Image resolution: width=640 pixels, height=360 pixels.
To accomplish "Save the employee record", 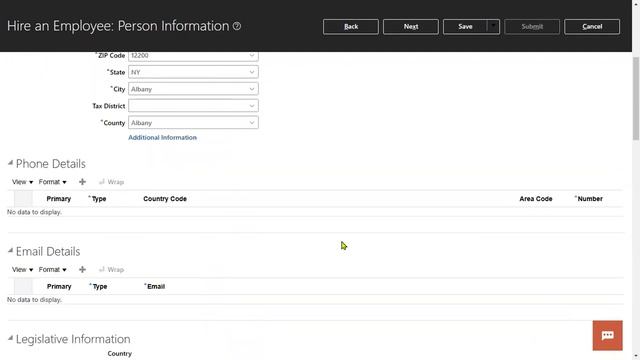I will pyautogui.click(x=465, y=27).
